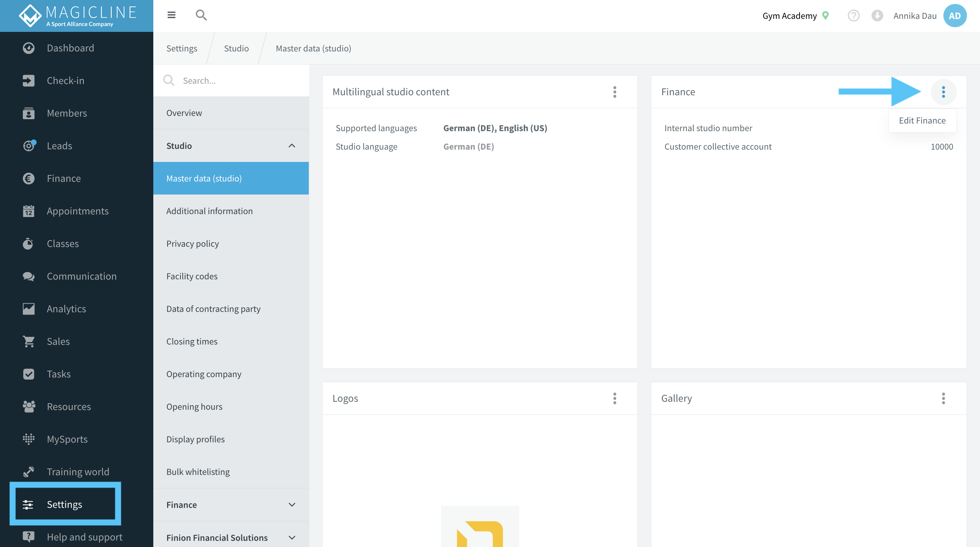Click the MySports dots icon
This screenshot has width=980, height=547.
[29, 439]
